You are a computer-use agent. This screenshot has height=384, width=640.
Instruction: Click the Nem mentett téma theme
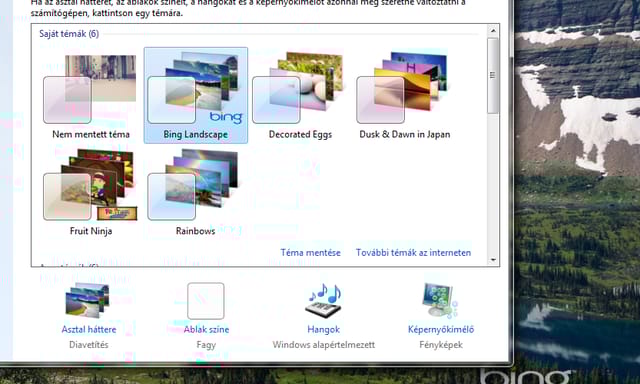(91, 95)
